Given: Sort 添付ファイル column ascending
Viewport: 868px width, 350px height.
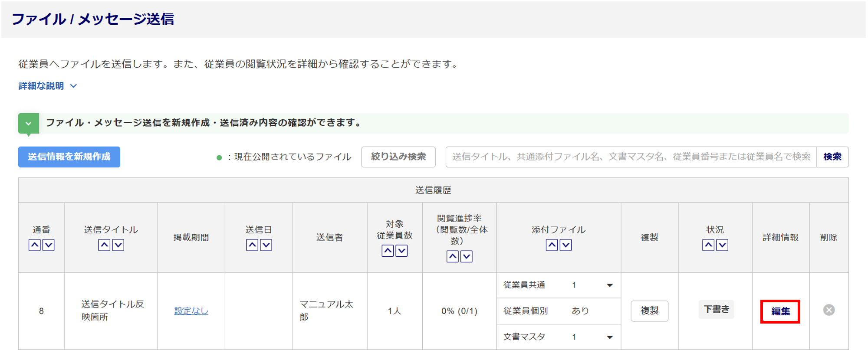Looking at the screenshot, I should point(552,245).
